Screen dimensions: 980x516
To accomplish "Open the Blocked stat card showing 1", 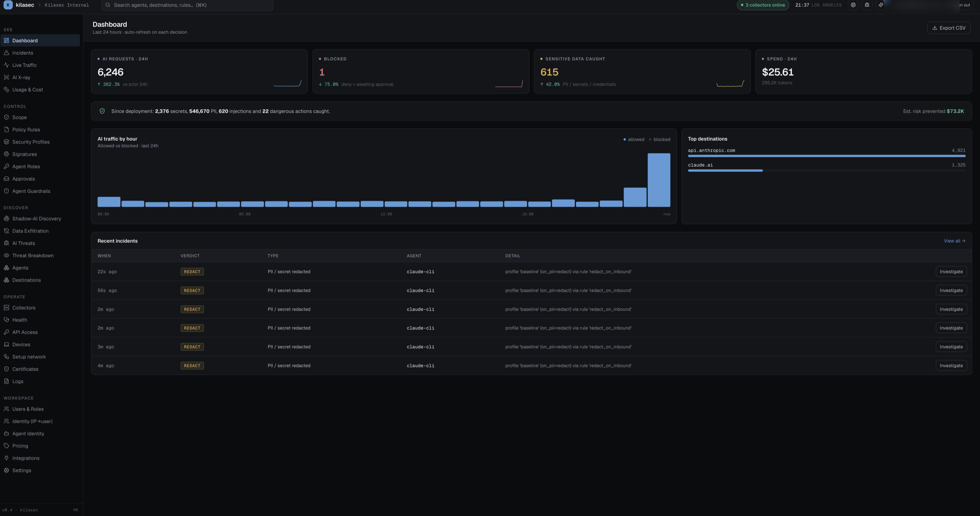I will tap(421, 71).
